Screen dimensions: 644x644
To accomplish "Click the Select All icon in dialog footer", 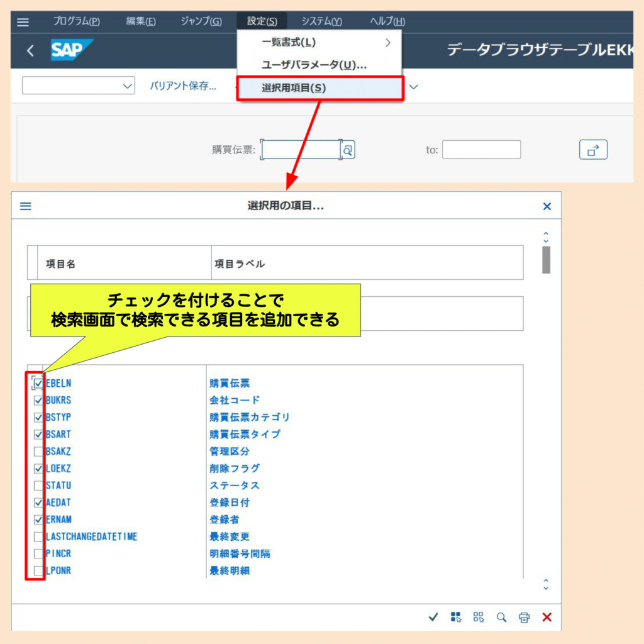I will 456,617.
